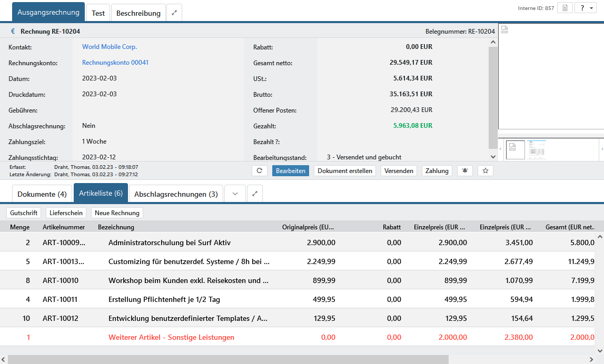Open the Dokumente (4) tab
The image size is (604, 364).
(x=42, y=194)
